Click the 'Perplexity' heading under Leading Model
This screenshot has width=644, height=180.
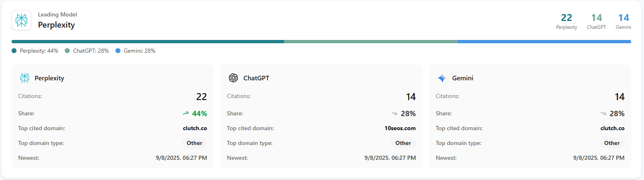[56, 25]
